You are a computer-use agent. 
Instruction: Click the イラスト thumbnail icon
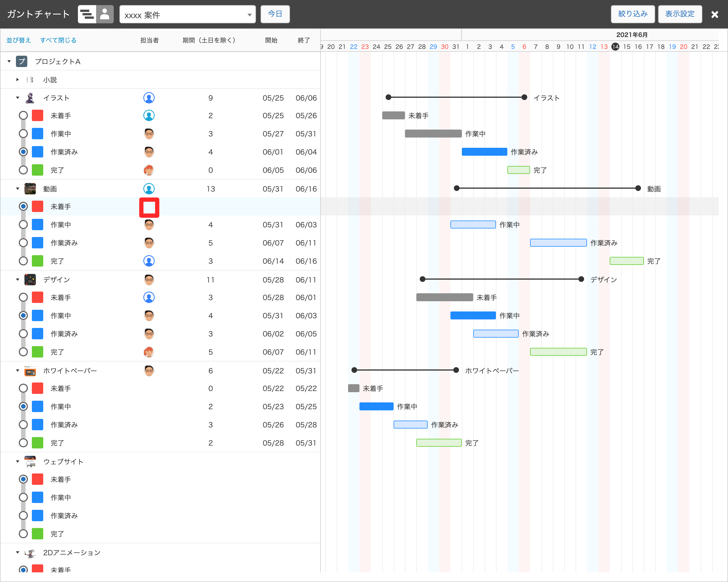(30, 98)
